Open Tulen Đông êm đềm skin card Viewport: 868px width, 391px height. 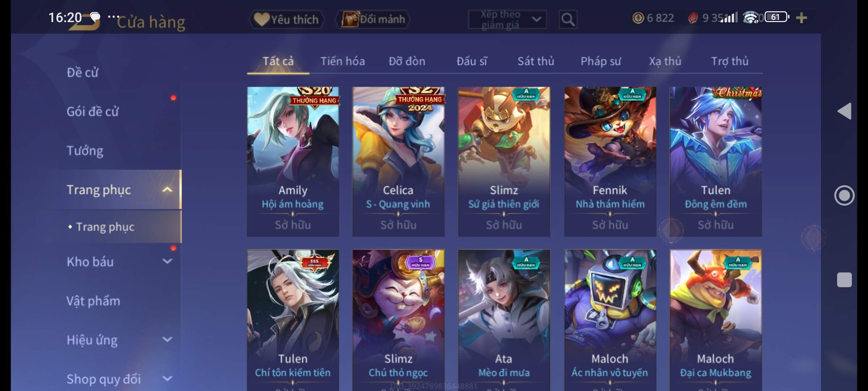coord(716,161)
